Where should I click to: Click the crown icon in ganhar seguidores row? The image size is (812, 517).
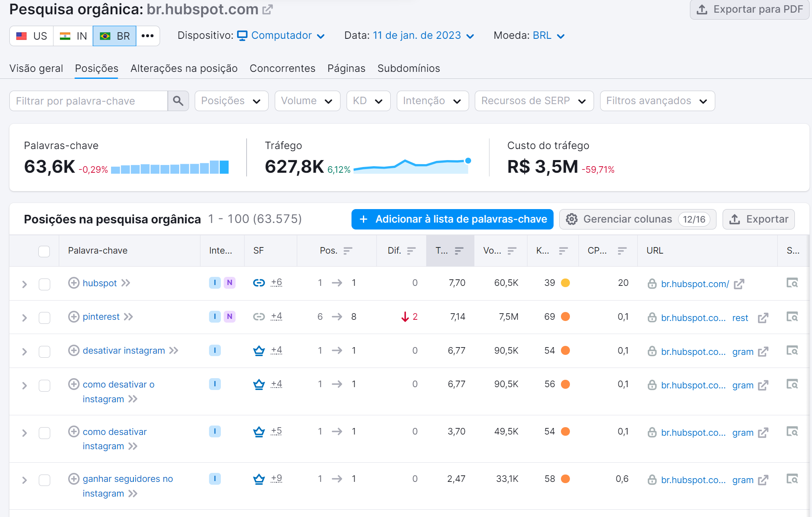point(259,479)
